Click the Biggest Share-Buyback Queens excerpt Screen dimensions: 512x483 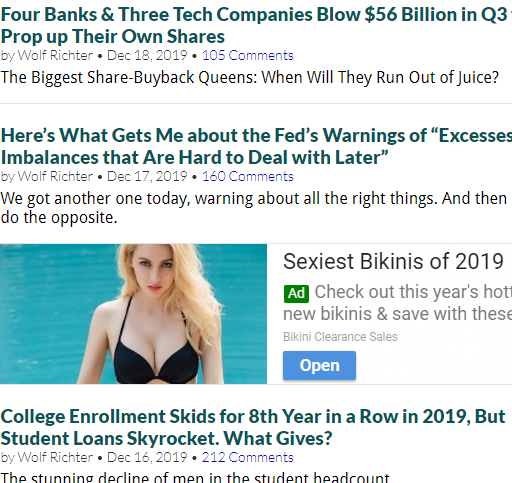tap(250, 77)
